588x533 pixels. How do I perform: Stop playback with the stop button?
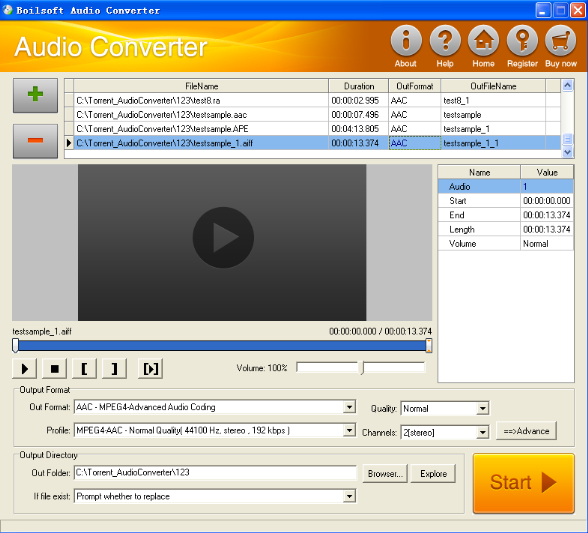[55, 369]
